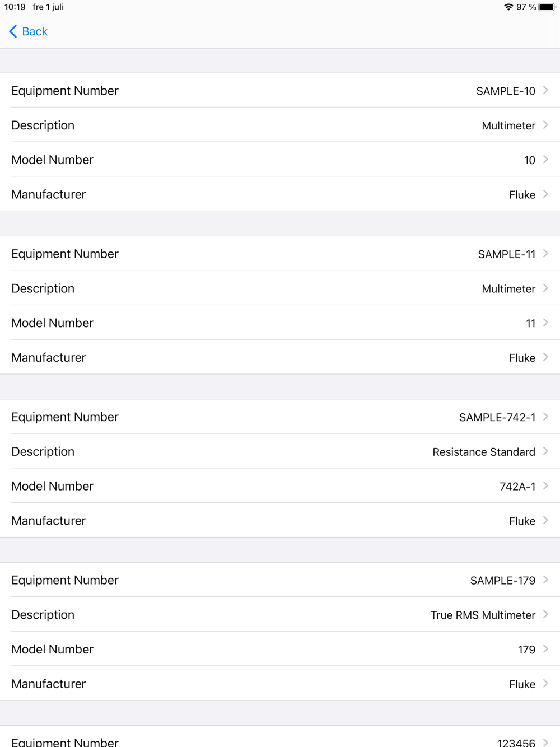The width and height of the screenshot is (560, 747).
Task: Open Model Number row showing 11
Action: click(280, 323)
